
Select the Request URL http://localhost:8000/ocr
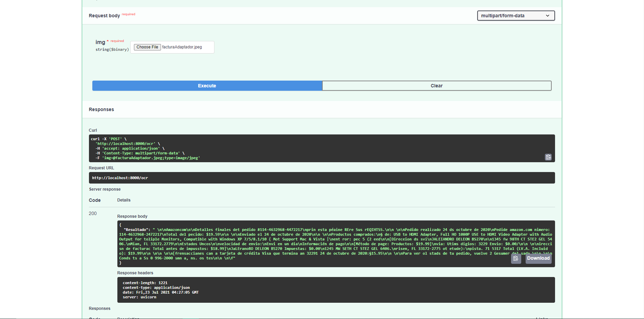coord(120,177)
